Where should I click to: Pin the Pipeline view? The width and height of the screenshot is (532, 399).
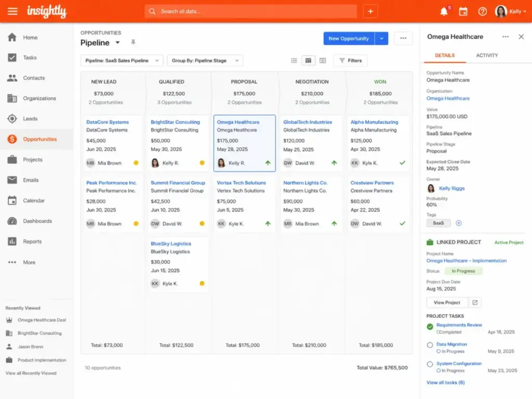point(133,42)
